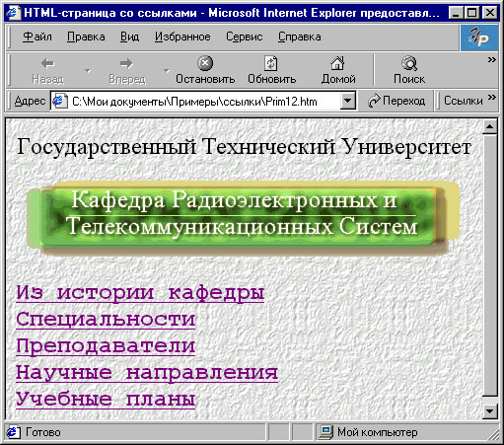504x445 pixels.
Task: Click the Переход go button
Action: [x=396, y=101]
